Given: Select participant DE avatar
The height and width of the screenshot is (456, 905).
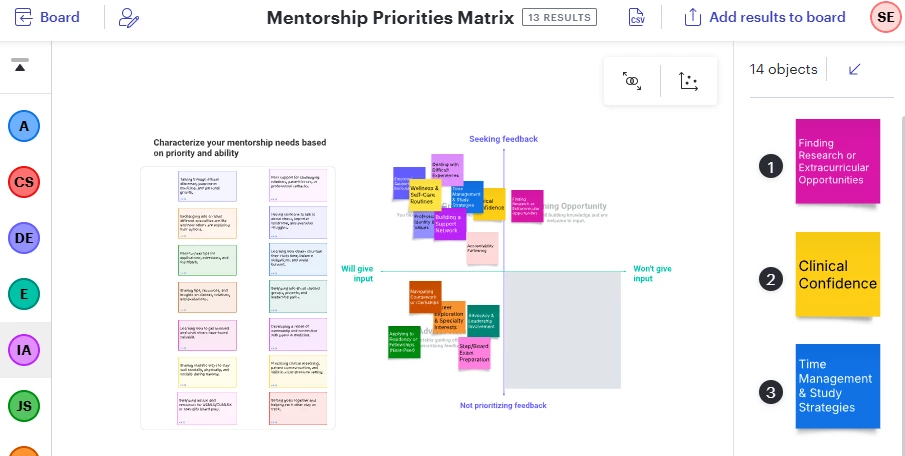Looking at the screenshot, I should [x=24, y=238].
